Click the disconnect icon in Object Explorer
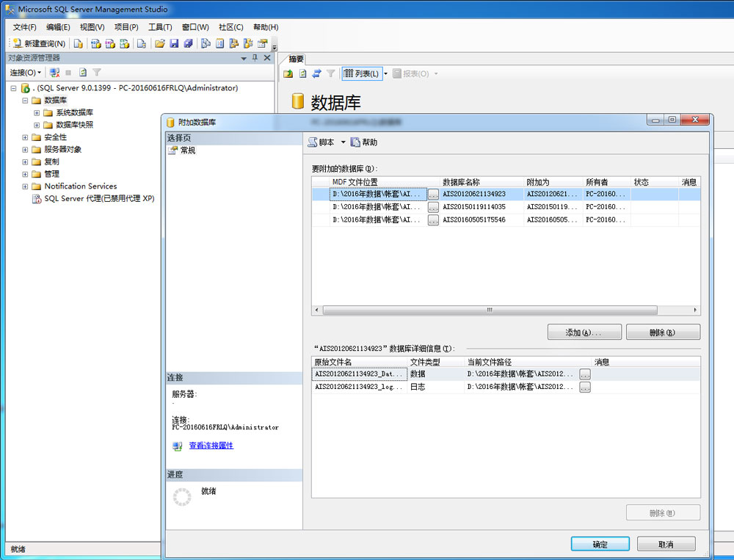Image resolution: width=734 pixels, height=560 pixels. tap(54, 73)
